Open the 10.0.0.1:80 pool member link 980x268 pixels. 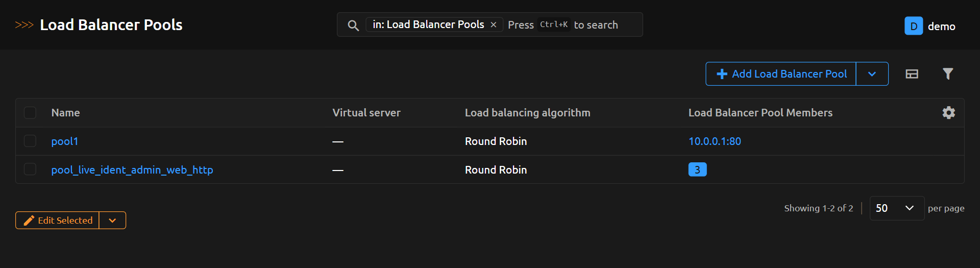(715, 141)
